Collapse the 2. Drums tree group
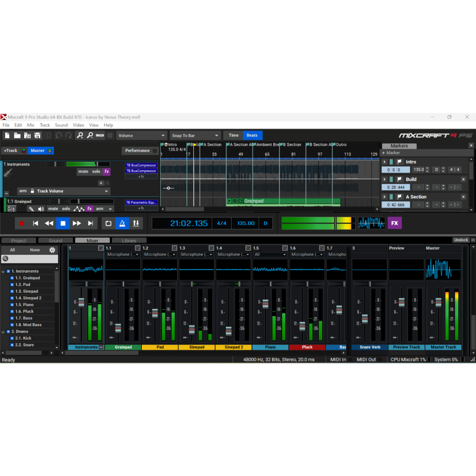This screenshot has height=476, width=476. (x=3, y=332)
